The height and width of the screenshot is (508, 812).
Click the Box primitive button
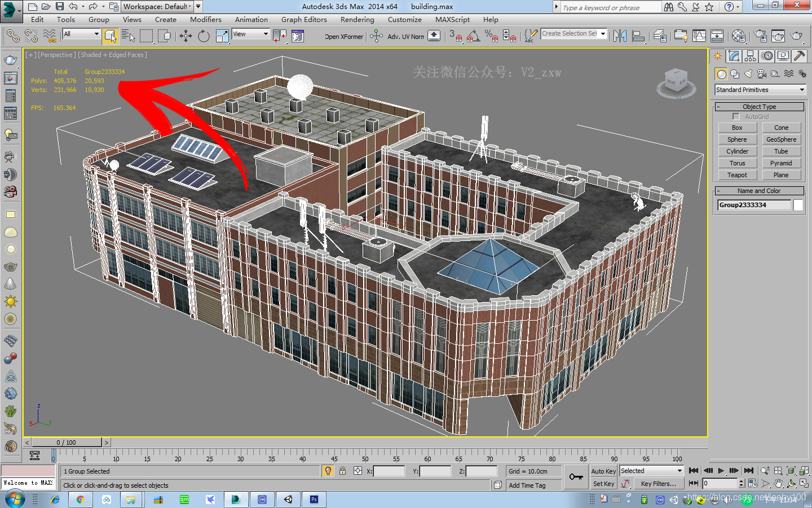pyautogui.click(x=737, y=128)
